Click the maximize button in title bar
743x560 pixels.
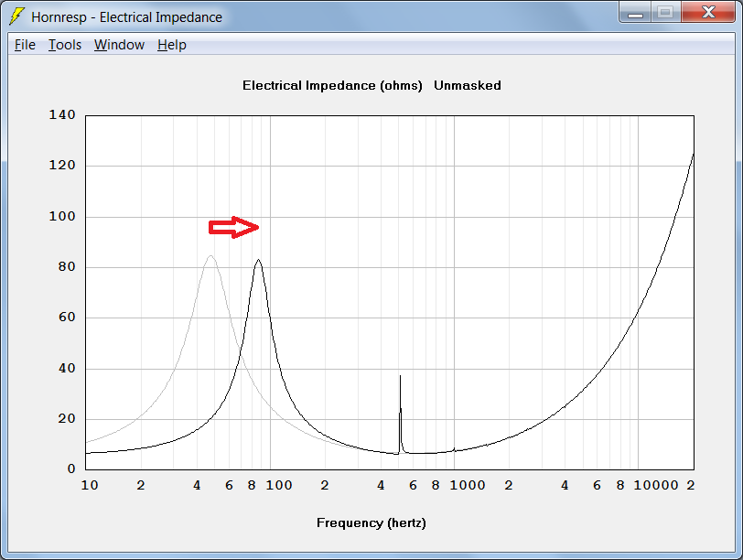coord(666,13)
